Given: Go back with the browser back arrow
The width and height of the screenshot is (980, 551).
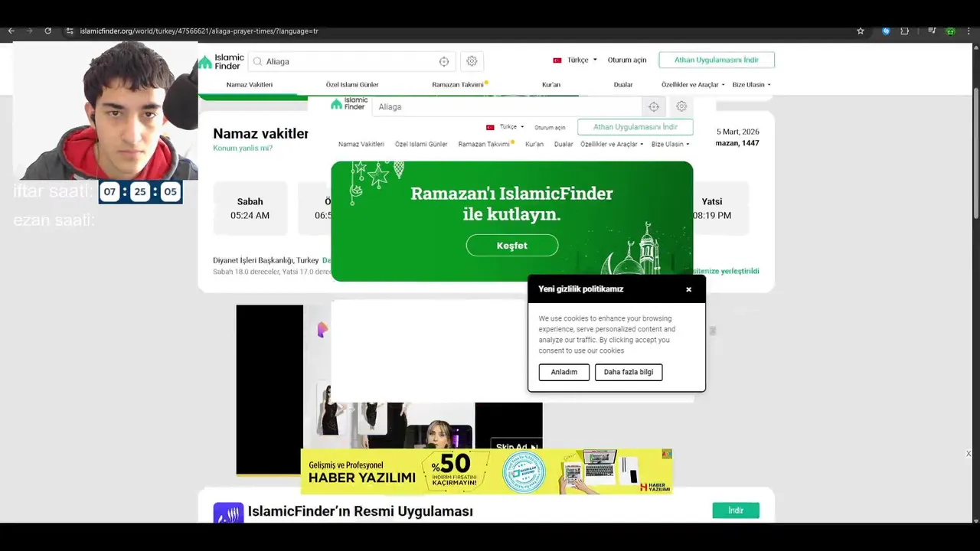Looking at the screenshot, I should pyautogui.click(x=11, y=31).
